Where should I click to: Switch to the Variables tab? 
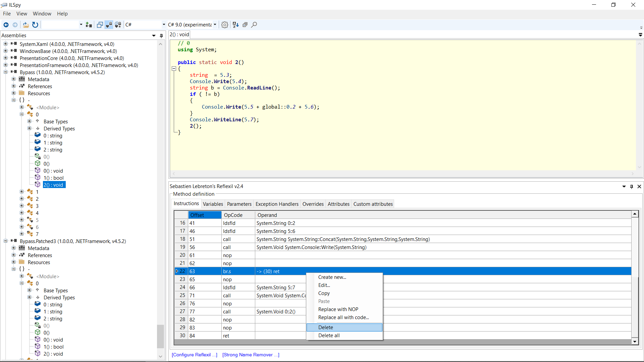click(213, 204)
